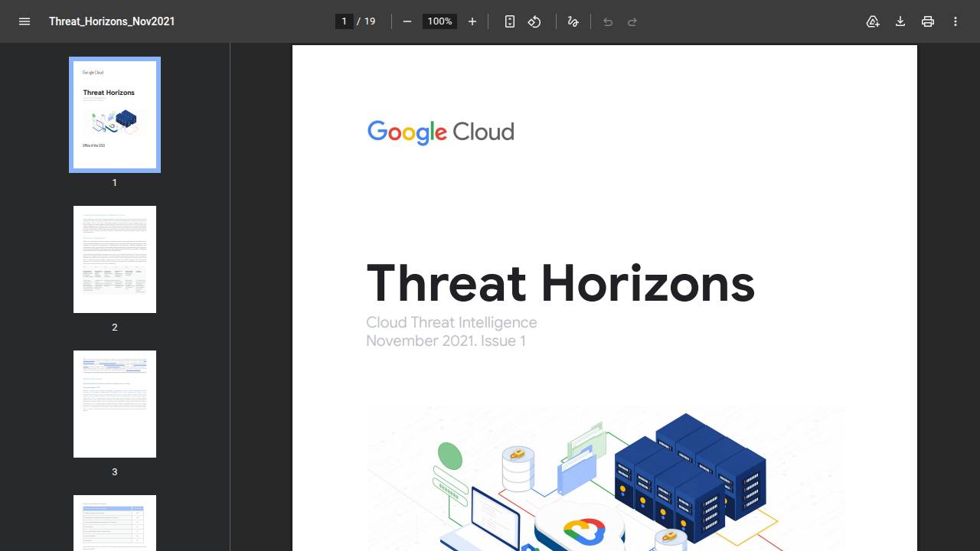Rotate the document counterclockwise

tap(534, 21)
